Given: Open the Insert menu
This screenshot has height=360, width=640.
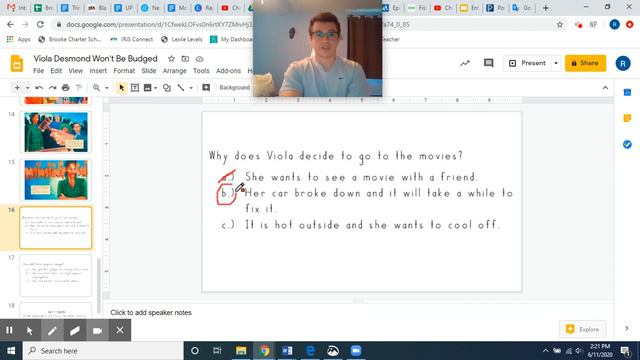Looking at the screenshot, I should (98, 71).
